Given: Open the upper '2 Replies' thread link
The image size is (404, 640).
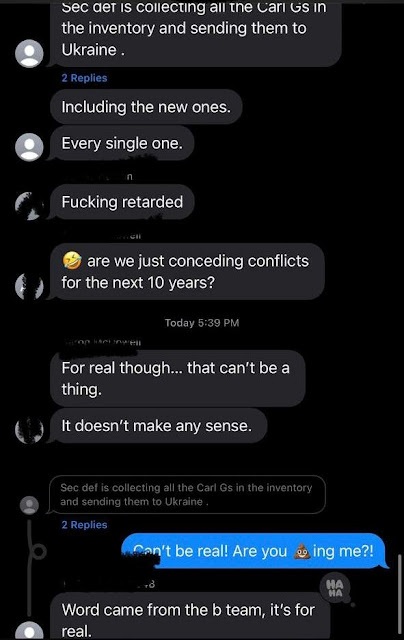Looking at the screenshot, I should (84, 78).
